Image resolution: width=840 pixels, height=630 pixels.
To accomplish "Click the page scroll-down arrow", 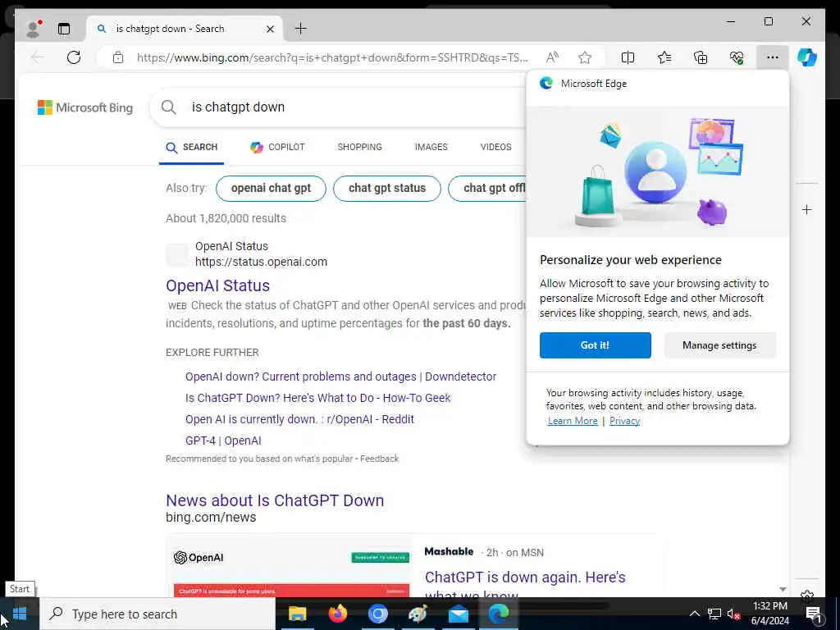I will [x=783, y=589].
